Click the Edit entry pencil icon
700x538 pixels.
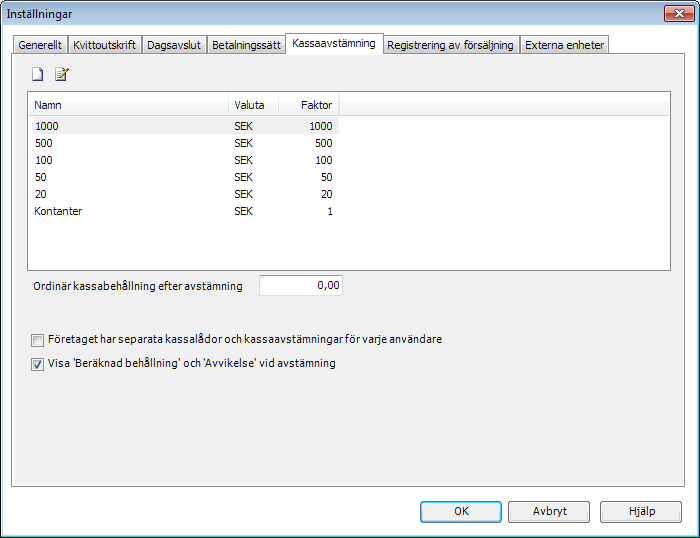[x=62, y=74]
